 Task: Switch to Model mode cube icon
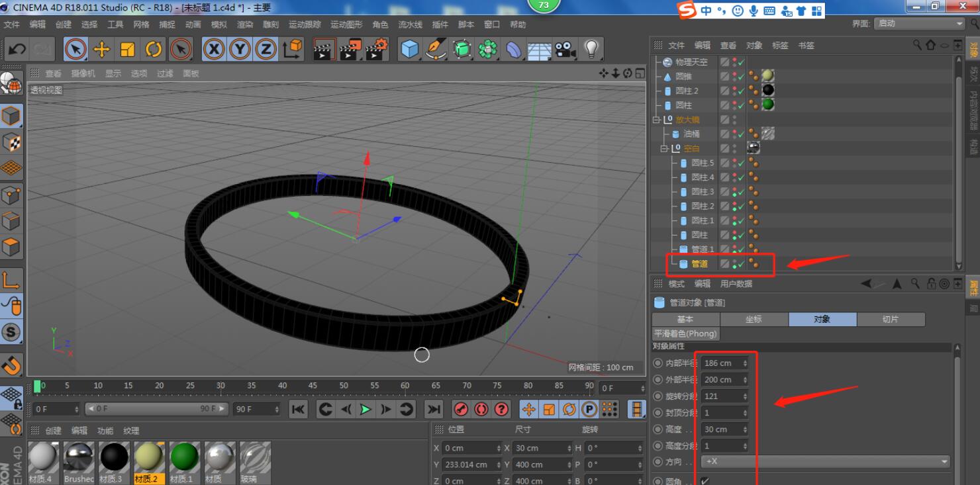click(x=11, y=116)
